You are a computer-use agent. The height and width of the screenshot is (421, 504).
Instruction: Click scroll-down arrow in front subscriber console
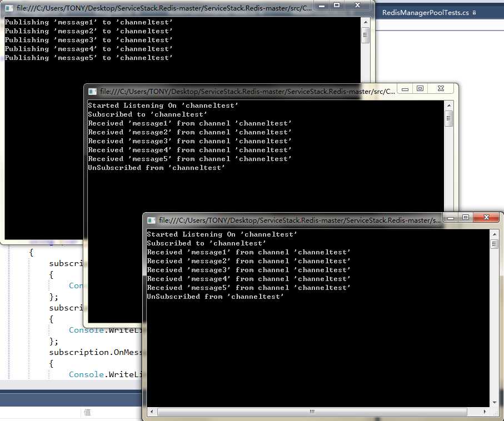[495, 402]
